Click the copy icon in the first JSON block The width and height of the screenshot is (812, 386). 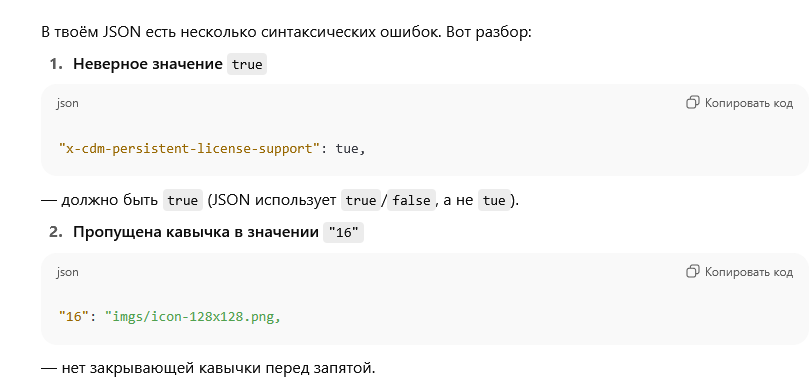693,103
